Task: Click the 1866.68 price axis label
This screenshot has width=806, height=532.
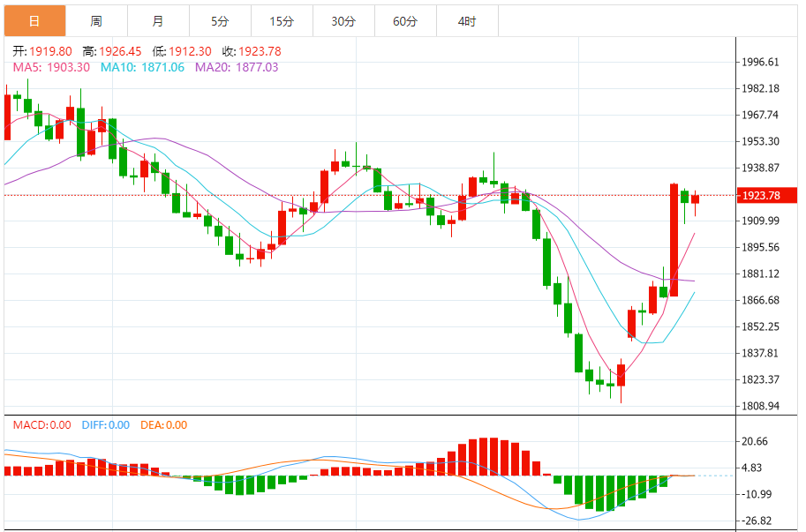Action: pyautogui.click(x=760, y=300)
